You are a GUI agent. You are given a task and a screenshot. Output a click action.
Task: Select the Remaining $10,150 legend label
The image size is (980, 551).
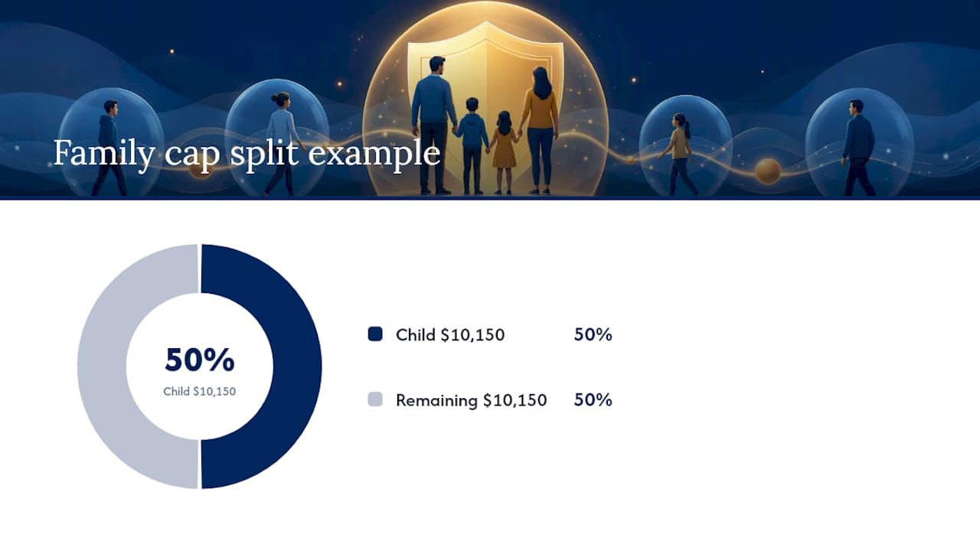[x=472, y=399]
